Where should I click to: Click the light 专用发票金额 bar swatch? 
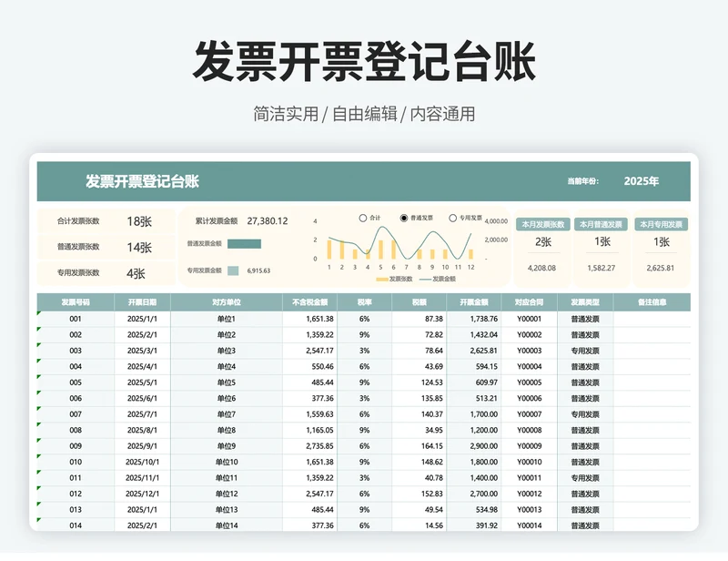pos(233,270)
